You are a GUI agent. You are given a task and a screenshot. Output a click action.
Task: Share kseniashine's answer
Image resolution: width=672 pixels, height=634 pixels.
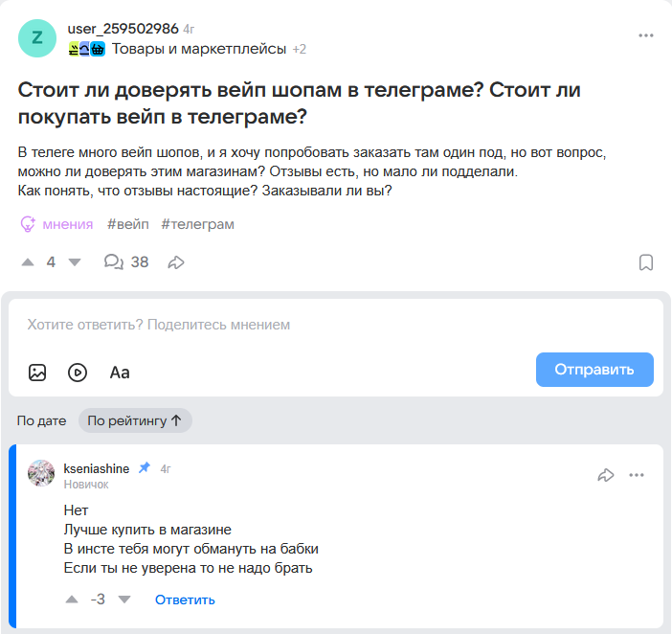click(605, 475)
